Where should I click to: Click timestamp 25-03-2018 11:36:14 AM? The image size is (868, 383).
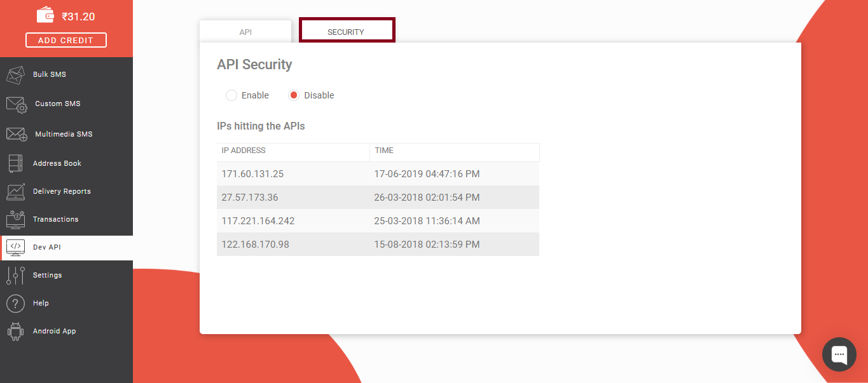pos(427,221)
